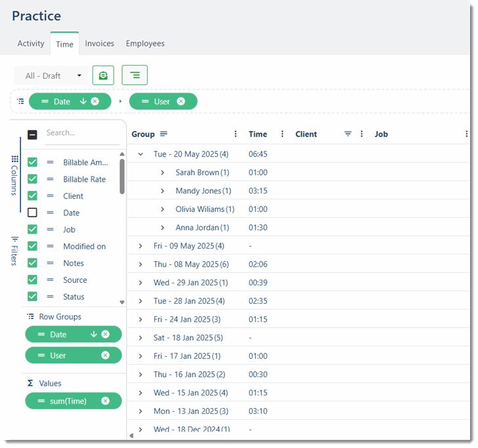Click the row-group list icon beside Date chip
Screen dimensions: 478x448
(20, 101)
